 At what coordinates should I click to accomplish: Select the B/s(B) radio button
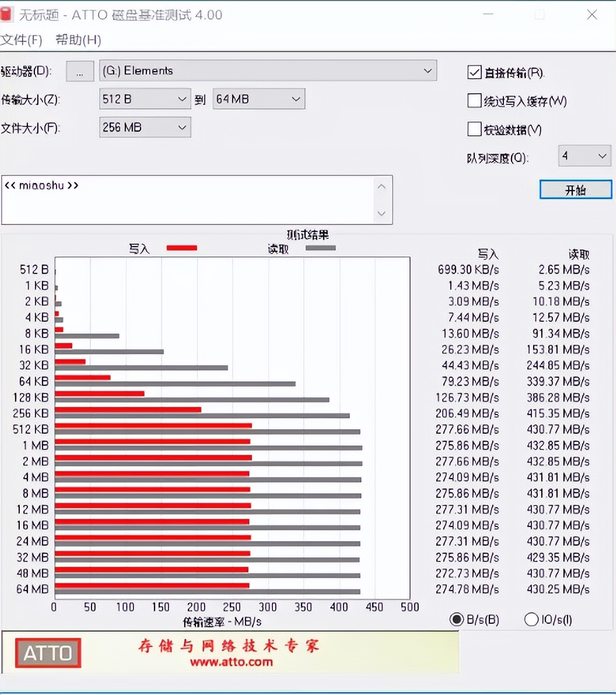[x=457, y=619]
